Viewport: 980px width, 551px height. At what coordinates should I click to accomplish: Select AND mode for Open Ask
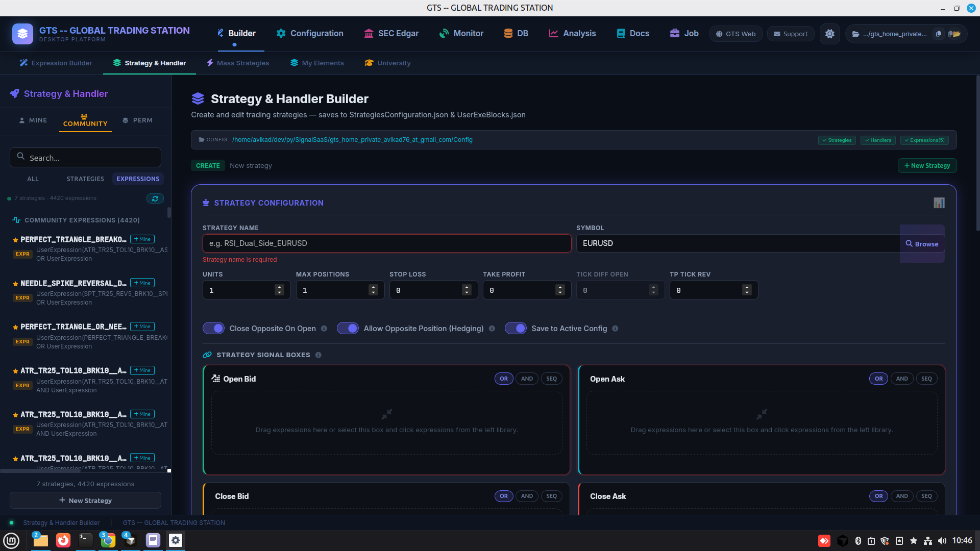coord(902,379)
